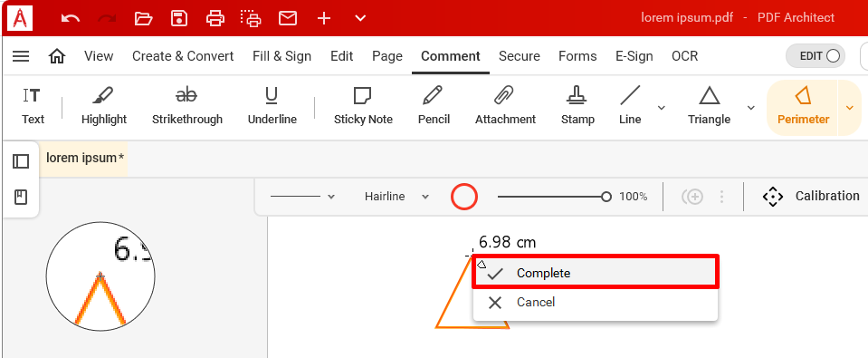Toggle the EDIT mode switch
This screenshot has height=358, width=868.
(816, 56)
